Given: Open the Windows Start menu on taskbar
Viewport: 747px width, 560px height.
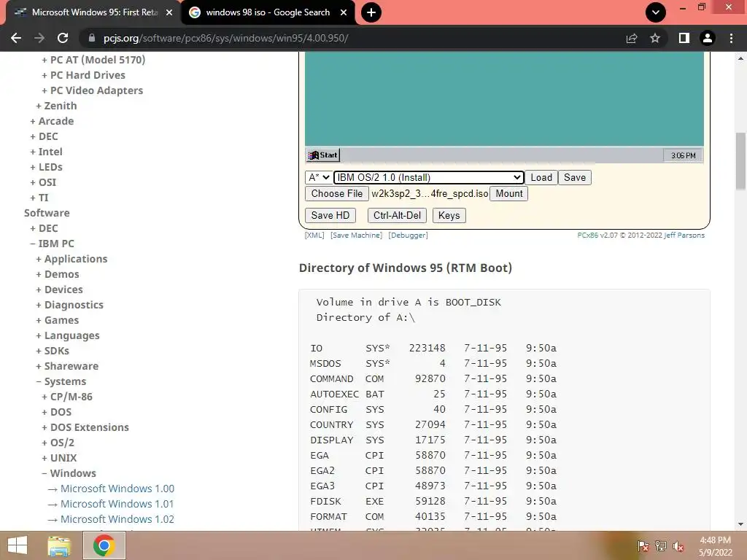Looking at the screenshot, I should [x=18, y=545].
